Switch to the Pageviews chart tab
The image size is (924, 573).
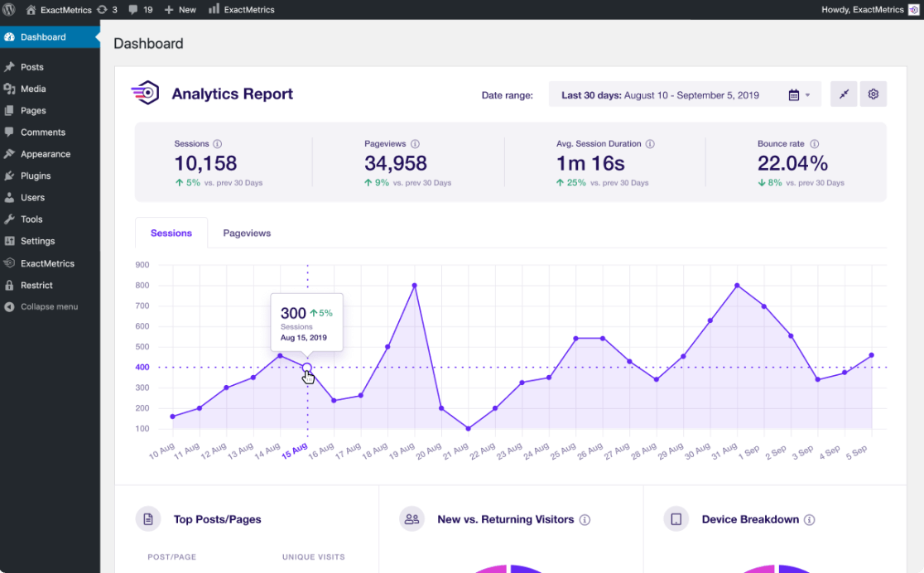(247, 233)
